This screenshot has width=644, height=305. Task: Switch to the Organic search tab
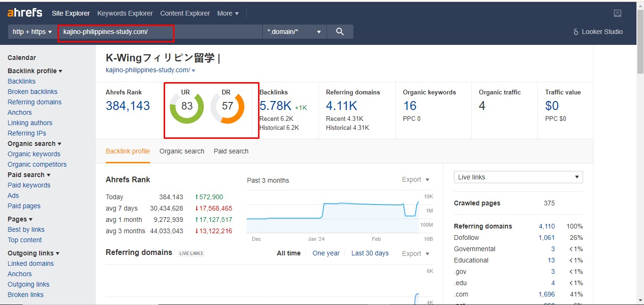pyautogui.click(x=182, y=151)
